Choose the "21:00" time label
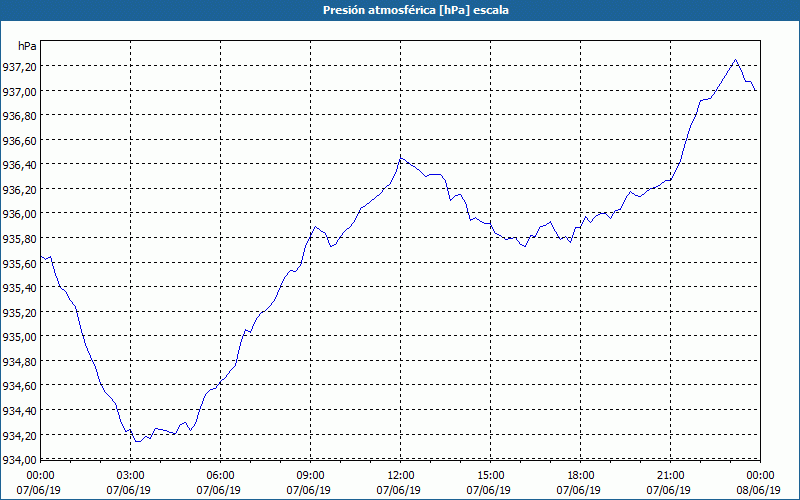This screenshot has height=500, width=800. (670, 476)
